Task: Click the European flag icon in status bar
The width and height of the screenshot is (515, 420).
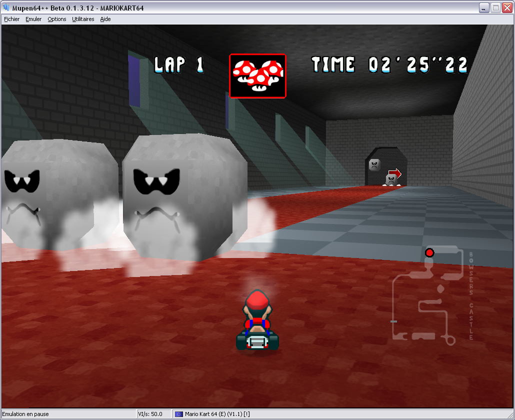Action: tap(178, 414)
